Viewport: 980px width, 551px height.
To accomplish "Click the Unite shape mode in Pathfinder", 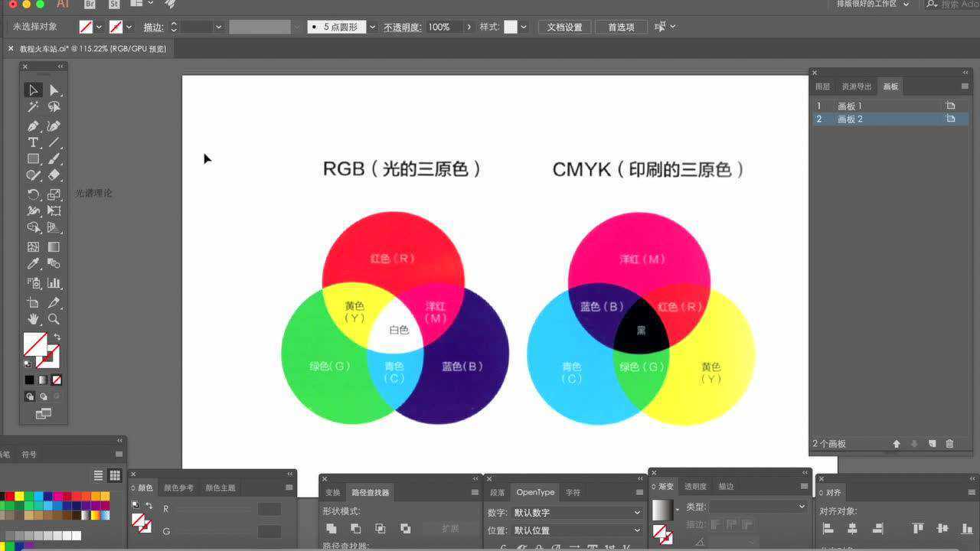I will click(332, 529).
